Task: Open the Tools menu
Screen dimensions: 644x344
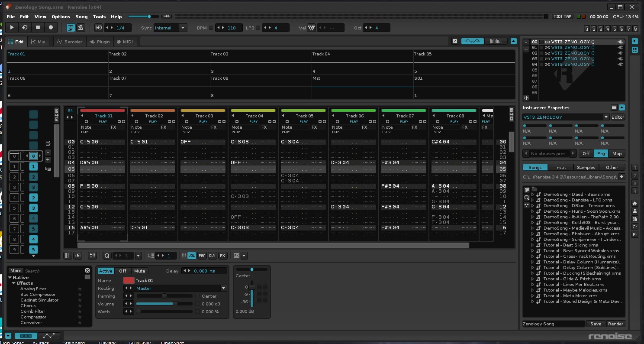Action: [x=99, y=16]
